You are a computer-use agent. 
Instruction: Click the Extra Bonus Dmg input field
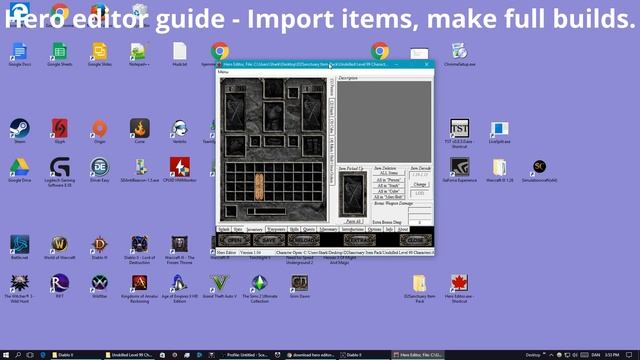pos(420,222)
